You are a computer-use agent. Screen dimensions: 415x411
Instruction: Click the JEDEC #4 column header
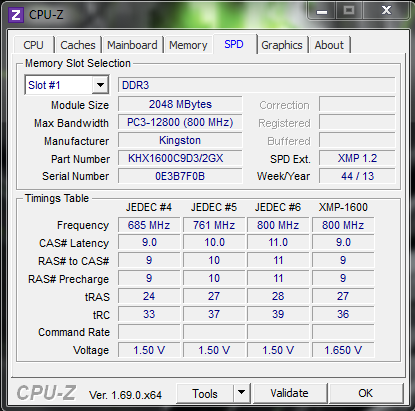click(x=149, y=207)
